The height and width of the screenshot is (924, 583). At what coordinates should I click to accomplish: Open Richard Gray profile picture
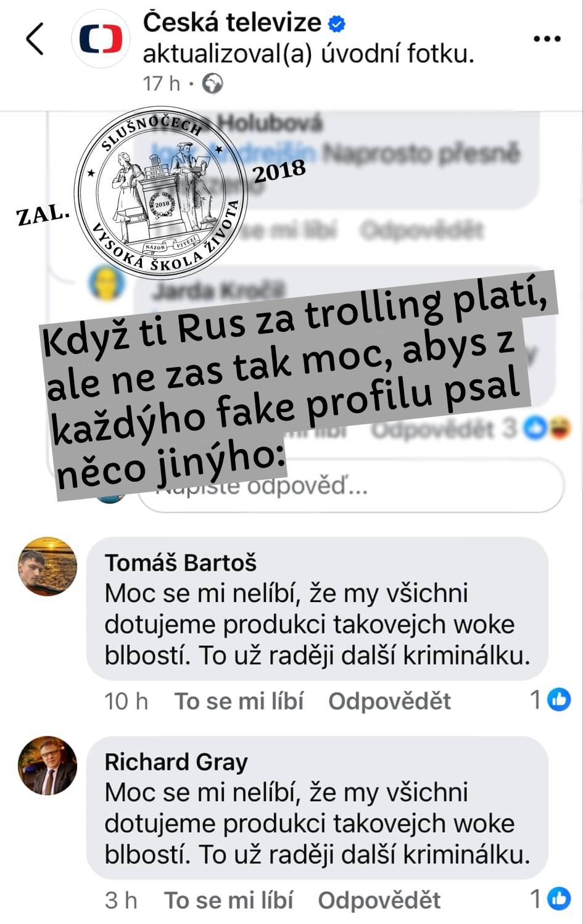point(48,765)
